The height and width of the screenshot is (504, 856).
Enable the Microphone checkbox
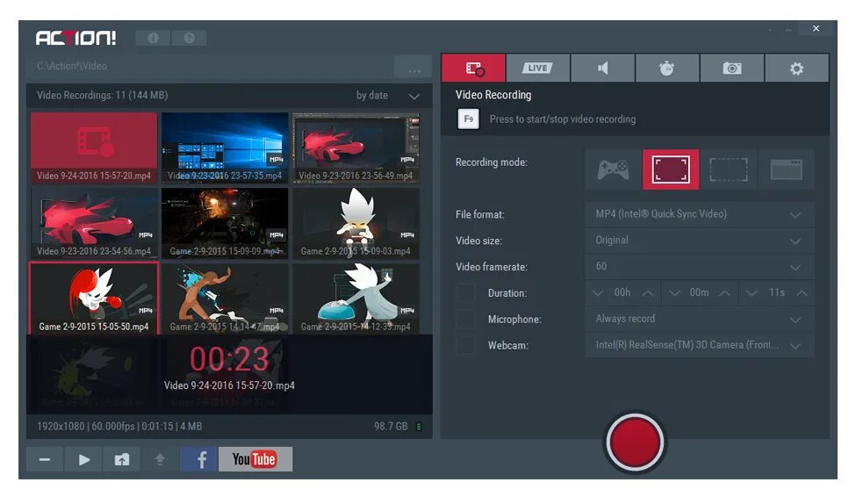point(465,319)
